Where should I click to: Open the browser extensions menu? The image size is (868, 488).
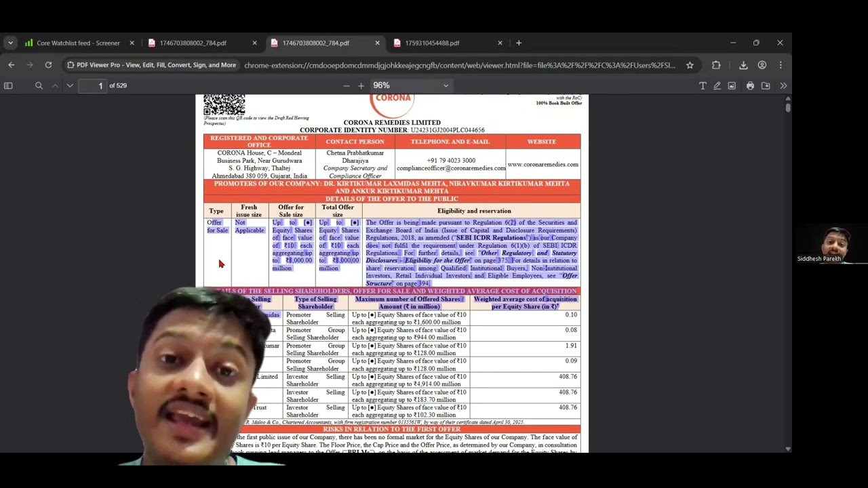click(716, 65)
